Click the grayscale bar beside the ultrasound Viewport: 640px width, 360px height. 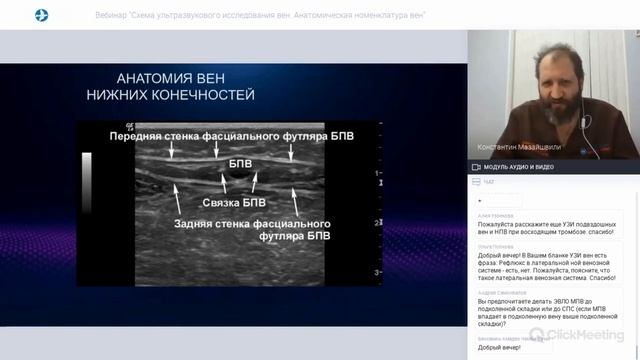(x=87, y=183)
